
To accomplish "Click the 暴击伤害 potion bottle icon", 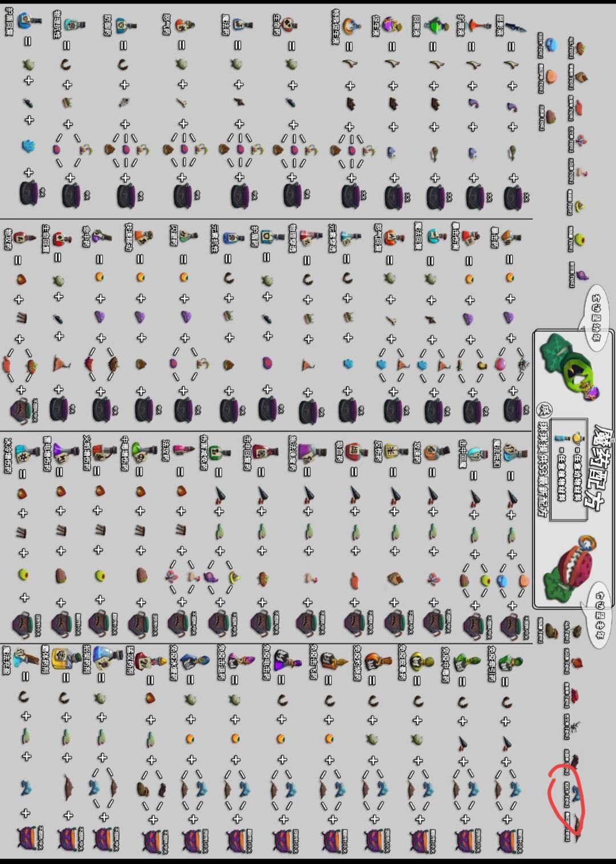I will pos(470,236).
